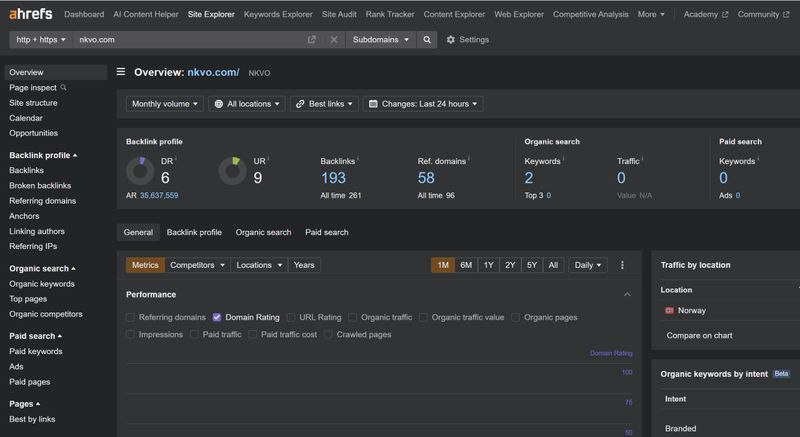This screenshot has height=437, width=800.
Task: Click the nkvo.com URL input field
Action: tap(189, 39)
